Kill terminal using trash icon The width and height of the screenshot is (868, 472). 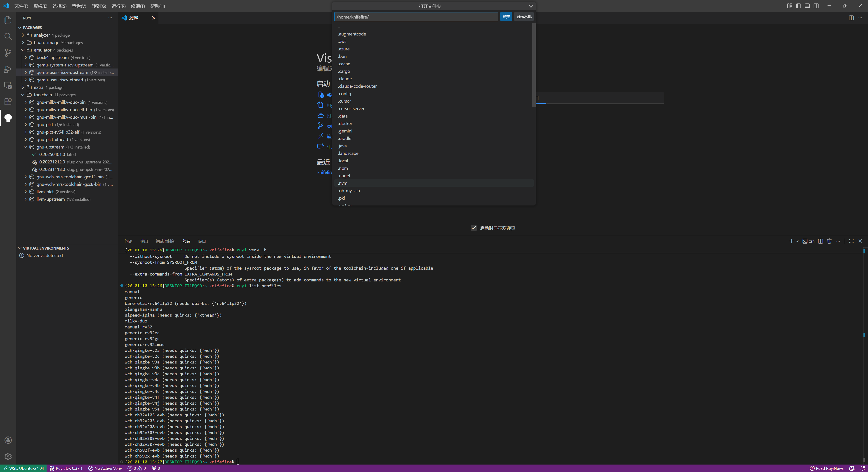[829, 241]
